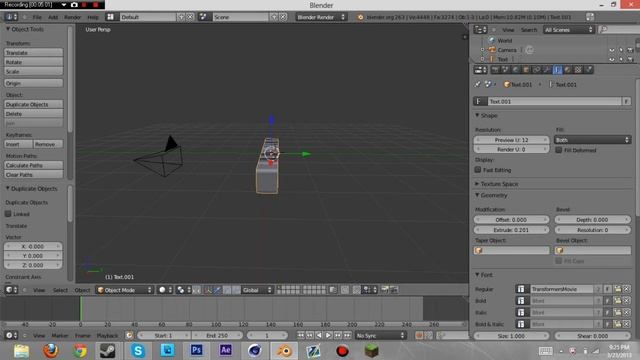The width and height of the screenshot is (640, 360).
Task: Adjust the Bevel Depth 0.000 field
Action: click(x=592, y=220)
